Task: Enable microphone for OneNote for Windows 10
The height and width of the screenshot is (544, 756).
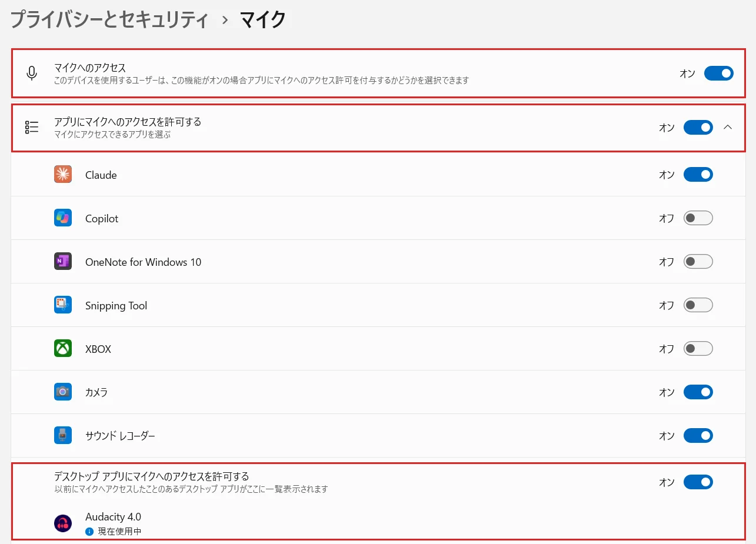Action: [x=698, y=262]
